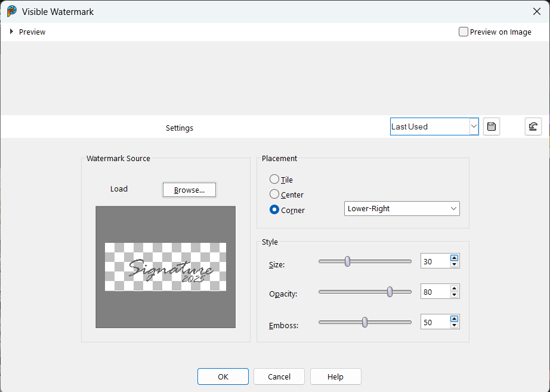
Task: Increase Size value with up arrow
Action: tap(455, 258)
